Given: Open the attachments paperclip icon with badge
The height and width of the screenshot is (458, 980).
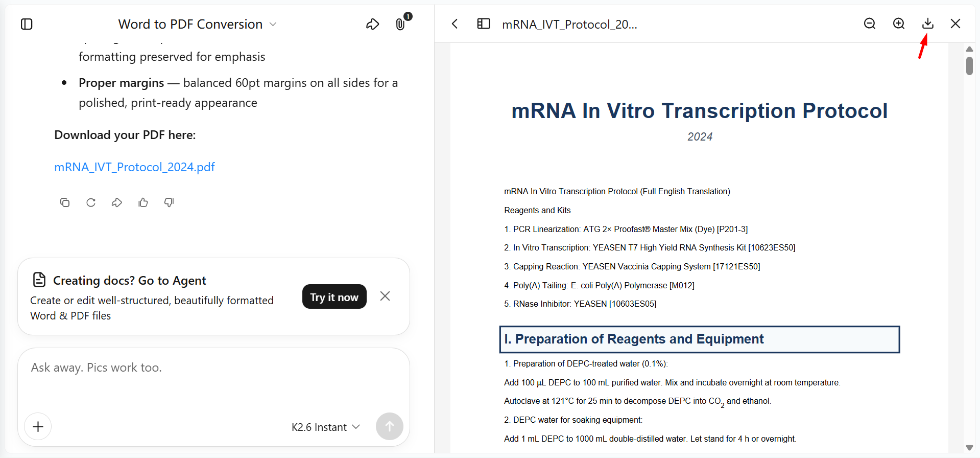Looking at the screenshot, I should coord(402,22).
